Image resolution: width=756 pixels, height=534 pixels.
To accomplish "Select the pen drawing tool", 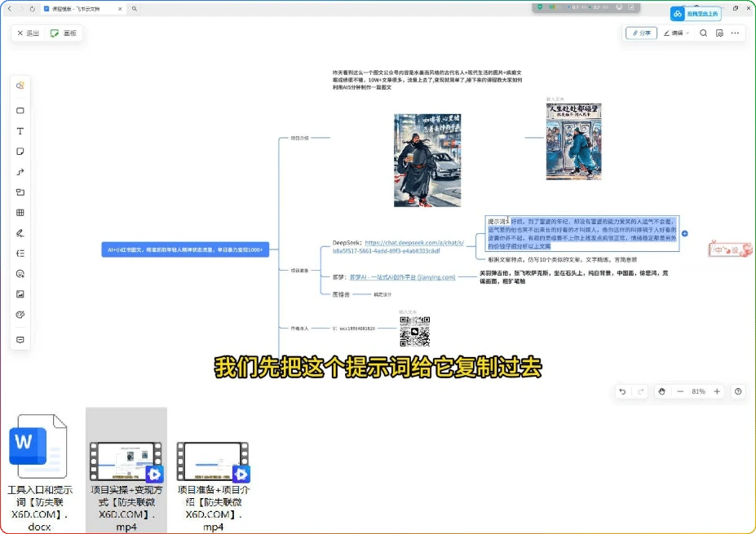I will click(20, 233).
